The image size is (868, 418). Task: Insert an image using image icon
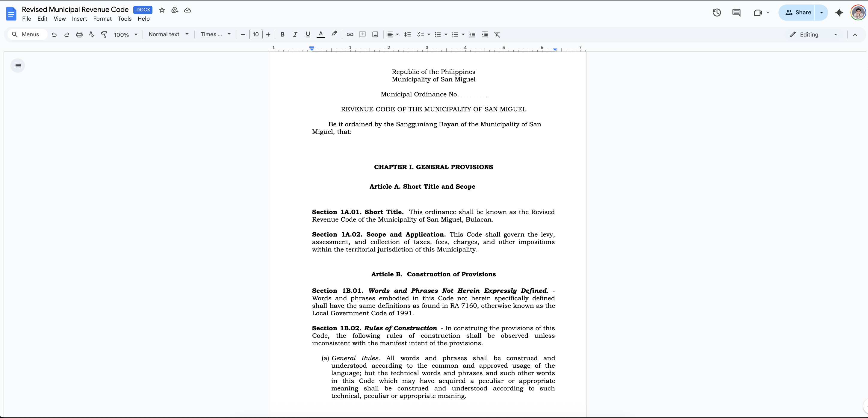point(375,34)
